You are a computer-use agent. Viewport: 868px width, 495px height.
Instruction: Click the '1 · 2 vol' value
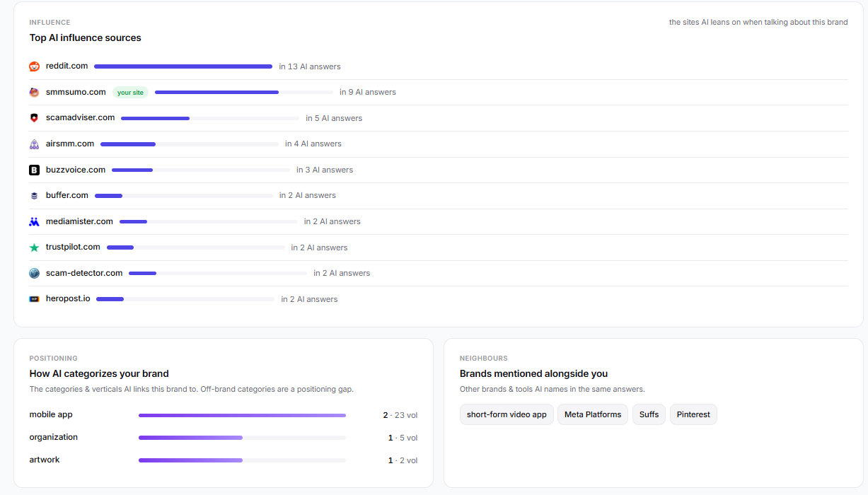403,460
